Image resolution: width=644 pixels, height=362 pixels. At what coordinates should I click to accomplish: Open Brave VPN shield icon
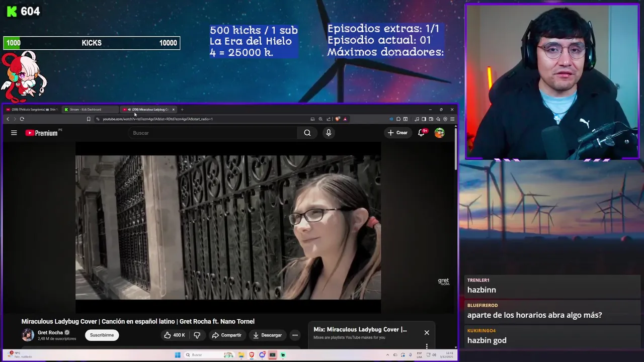point(445,119)
